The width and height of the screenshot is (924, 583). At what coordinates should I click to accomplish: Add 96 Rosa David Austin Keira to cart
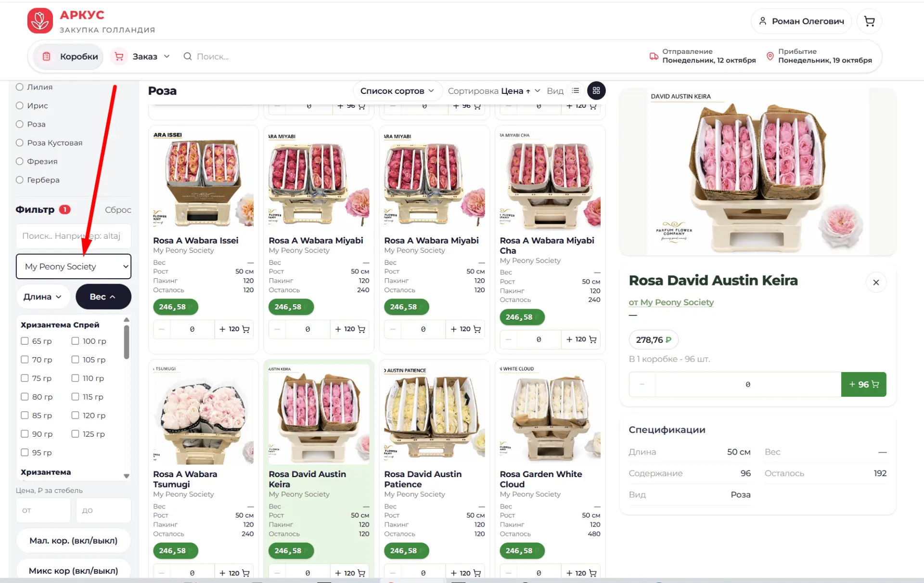(864, 384)
